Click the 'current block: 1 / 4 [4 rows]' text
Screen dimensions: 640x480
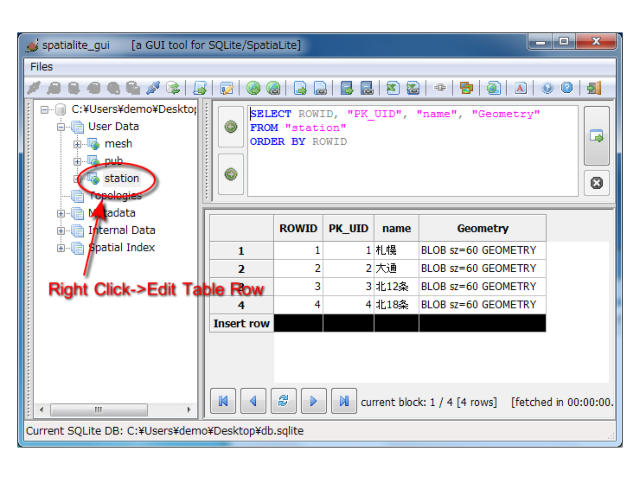coord(429,402)
